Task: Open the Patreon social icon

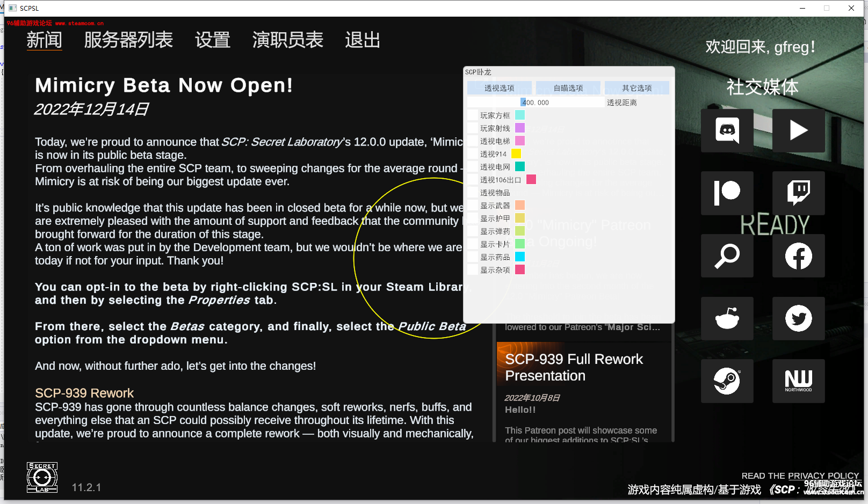Action: (727, 193)
